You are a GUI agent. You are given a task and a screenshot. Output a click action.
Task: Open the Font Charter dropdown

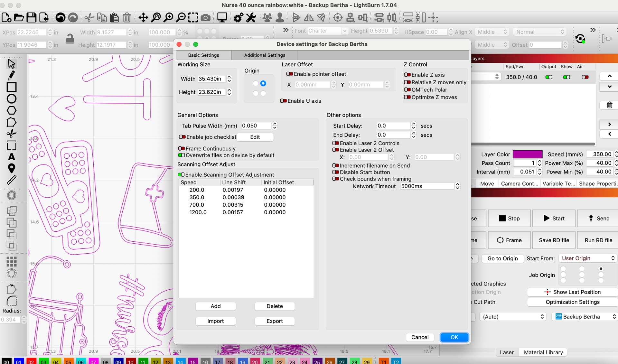point(327,31)
